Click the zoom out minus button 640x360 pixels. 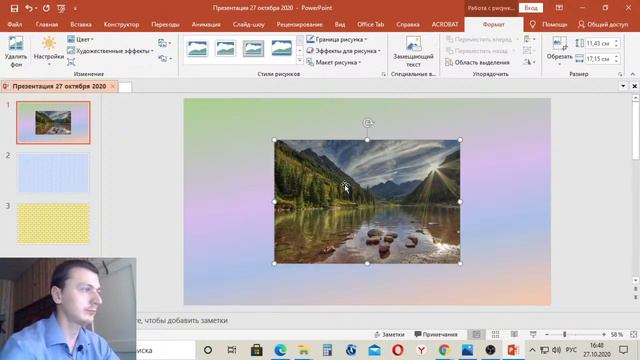tap(547, 334)
